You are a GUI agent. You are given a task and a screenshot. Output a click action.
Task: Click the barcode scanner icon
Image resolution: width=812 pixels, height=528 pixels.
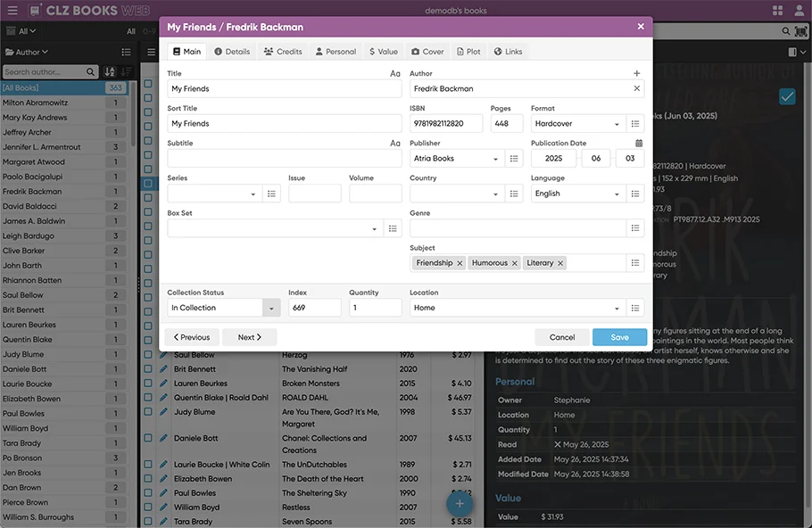(800, 31)
